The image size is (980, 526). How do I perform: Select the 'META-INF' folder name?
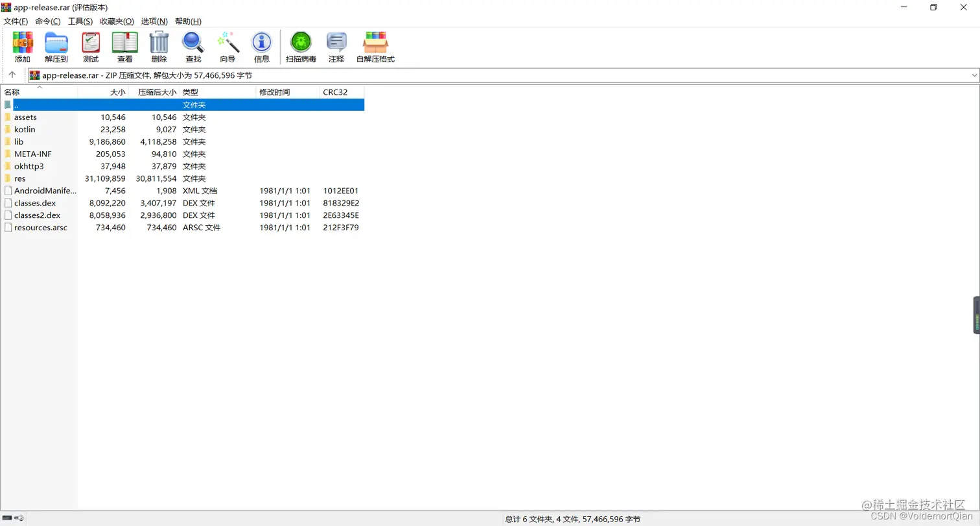[x=32, y=154]
